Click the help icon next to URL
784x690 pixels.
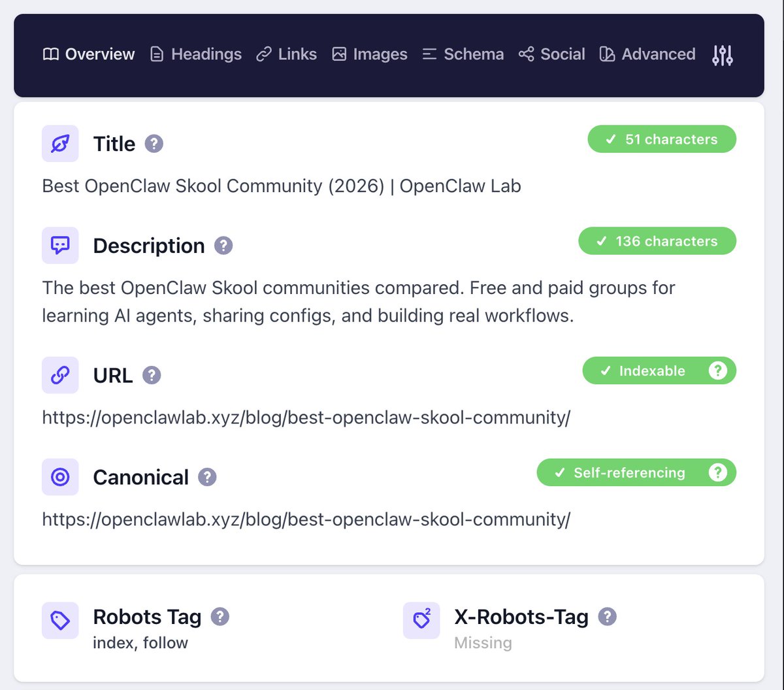152,375
